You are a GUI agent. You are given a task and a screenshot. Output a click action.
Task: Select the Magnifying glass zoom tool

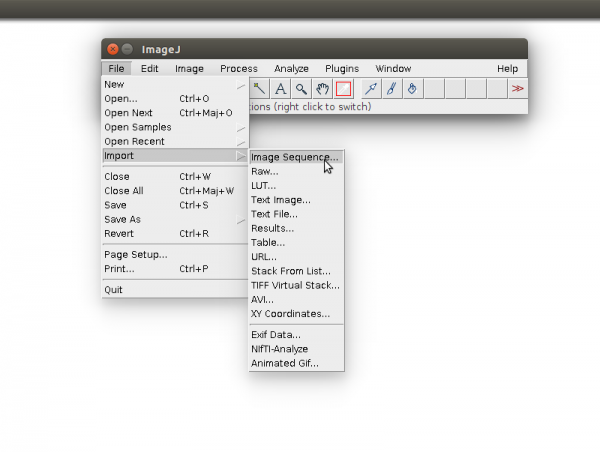point(301,89)
